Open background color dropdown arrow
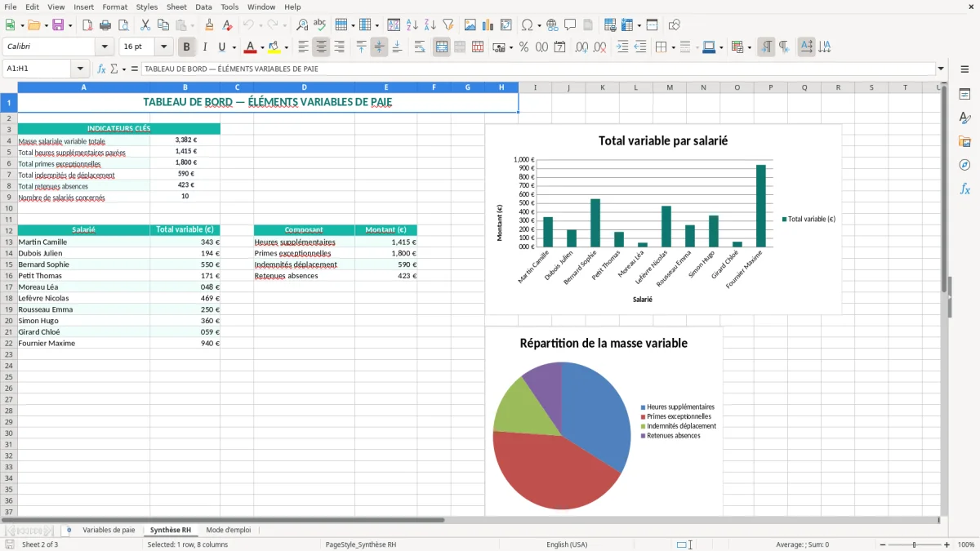 [x=286, y=47]
